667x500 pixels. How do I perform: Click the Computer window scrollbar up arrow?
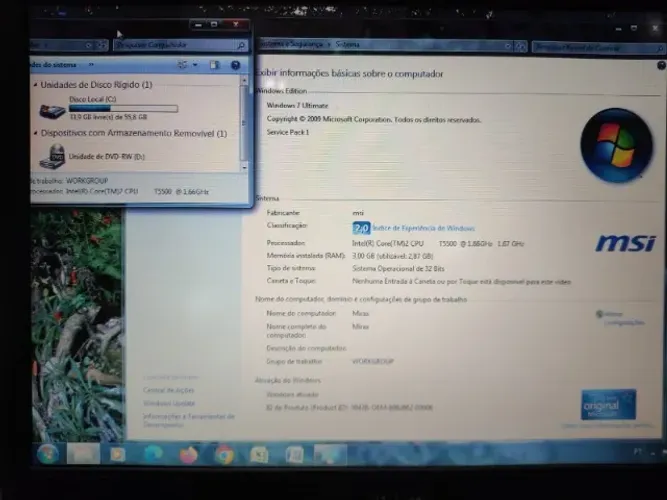pyautogui.click(x=244, y=80)
